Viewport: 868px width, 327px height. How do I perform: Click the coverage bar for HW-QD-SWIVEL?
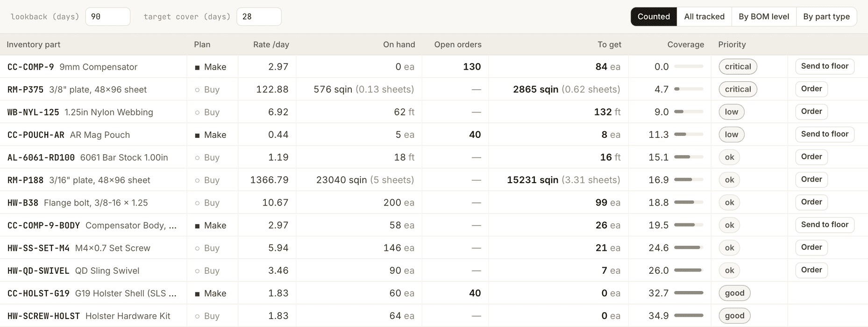pyautogui.click(x=689, y=270)
